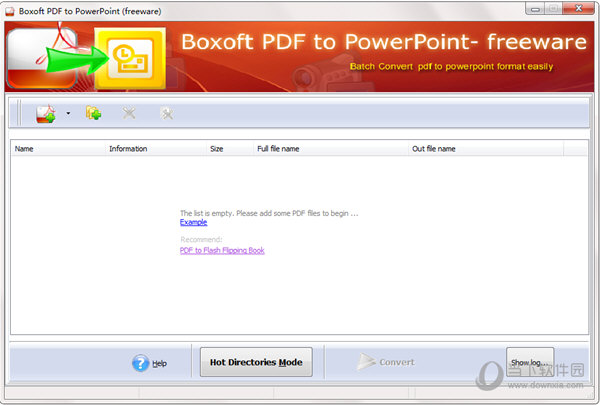Open the PDF to Flash Flipping Book link
This screenshot has width=600, height=405.
pyautogui.click(x=222, y=250)
